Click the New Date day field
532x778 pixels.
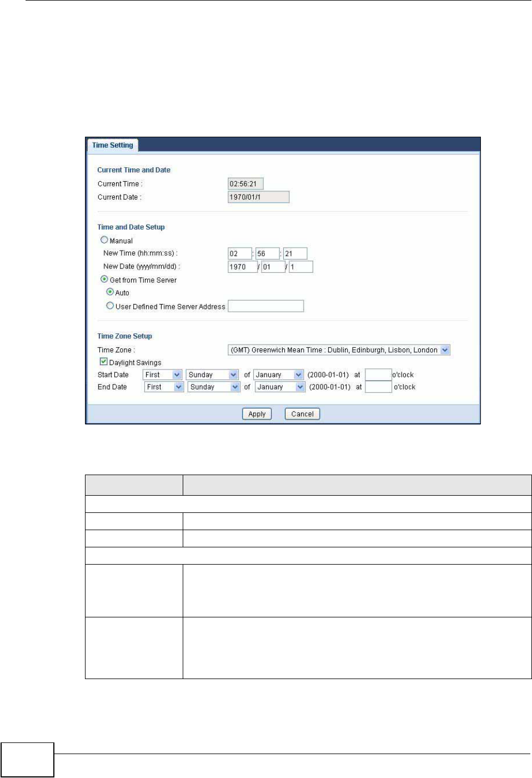(301, 267)
